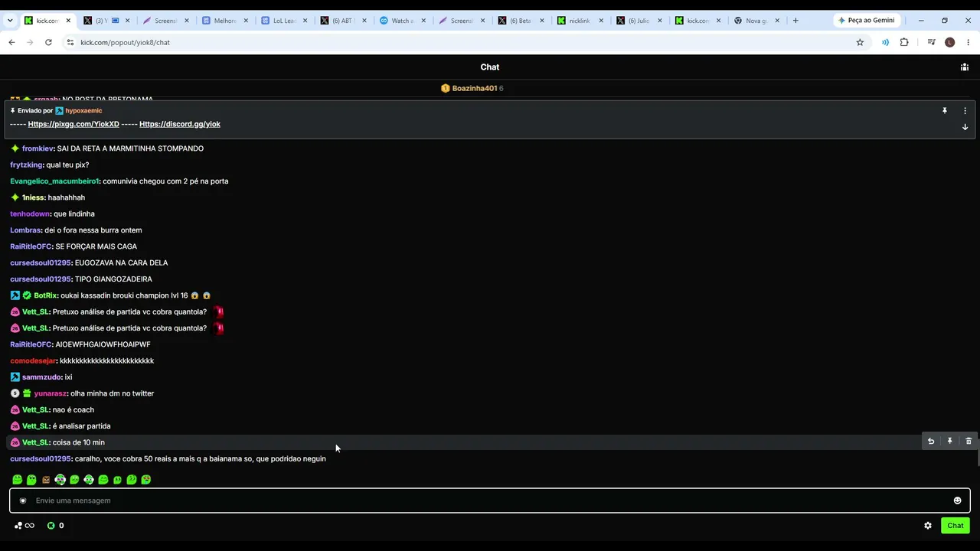Insert the brown box emote

tap(46, 480)
